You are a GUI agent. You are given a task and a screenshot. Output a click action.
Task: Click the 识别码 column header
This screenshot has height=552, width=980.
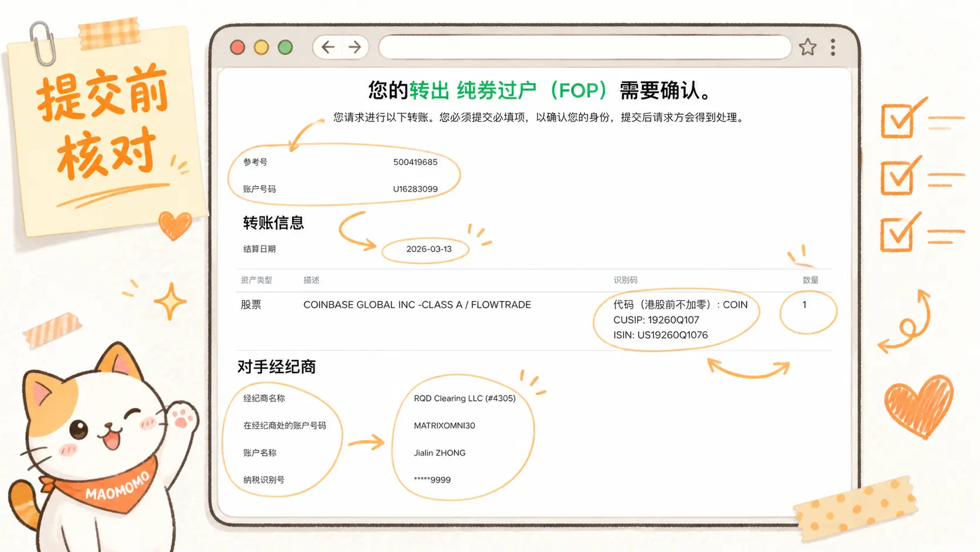click(625, 280)
